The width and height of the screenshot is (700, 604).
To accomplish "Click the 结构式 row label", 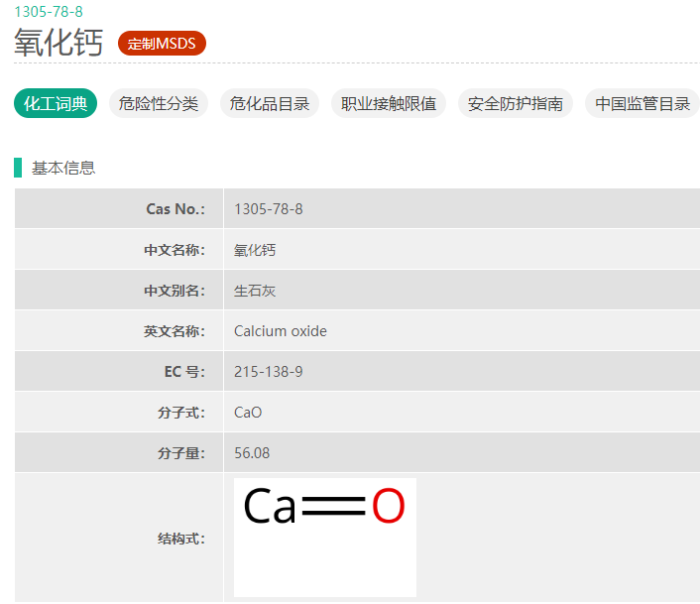I will [x=180, y=539].
